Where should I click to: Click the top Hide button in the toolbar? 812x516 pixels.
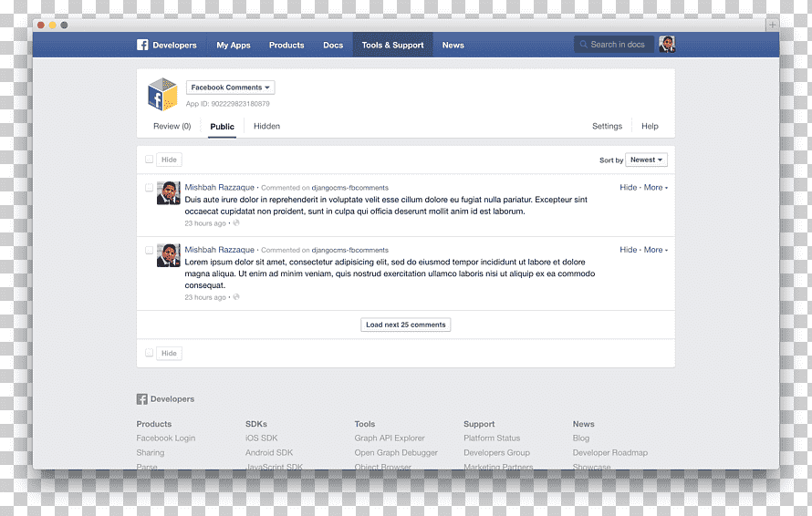click(169, 160)
